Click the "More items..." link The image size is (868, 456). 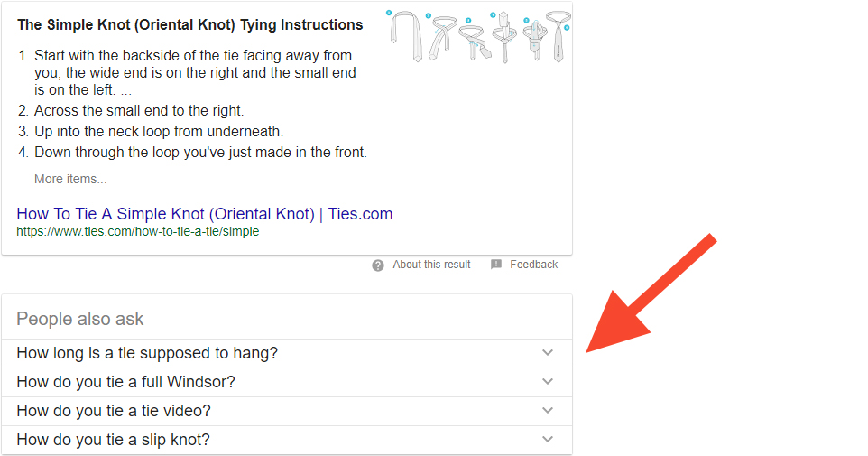click(x=70, y=179)
